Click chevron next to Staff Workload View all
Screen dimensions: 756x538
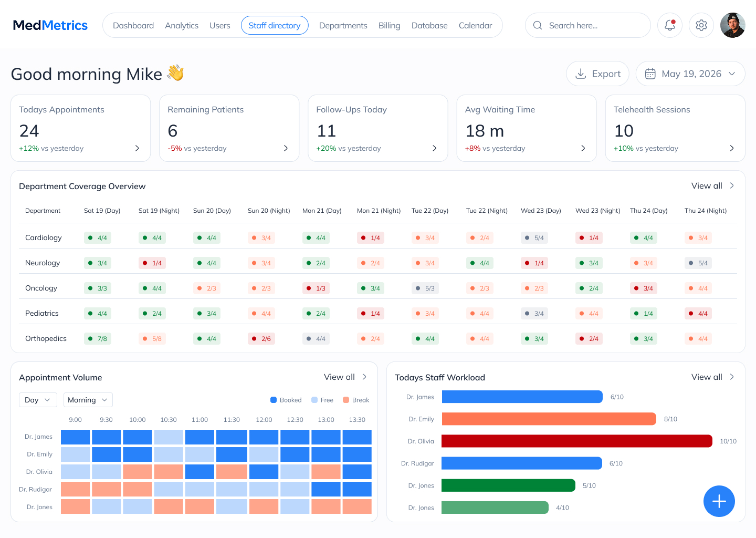[732, 377]
